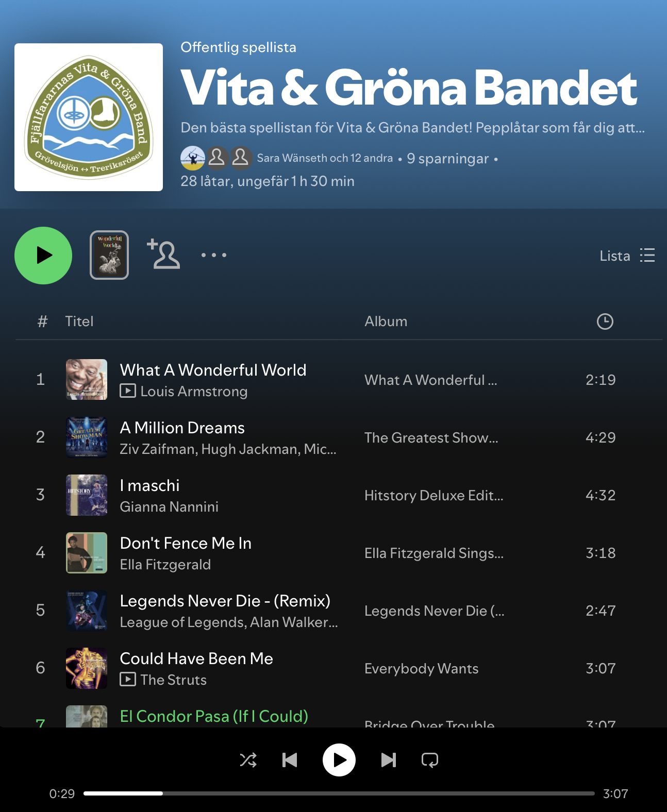The width and height of the screenshot is (667, 812).
Task: Toggle shuffle in the playback bar
Action: point(248,760)
